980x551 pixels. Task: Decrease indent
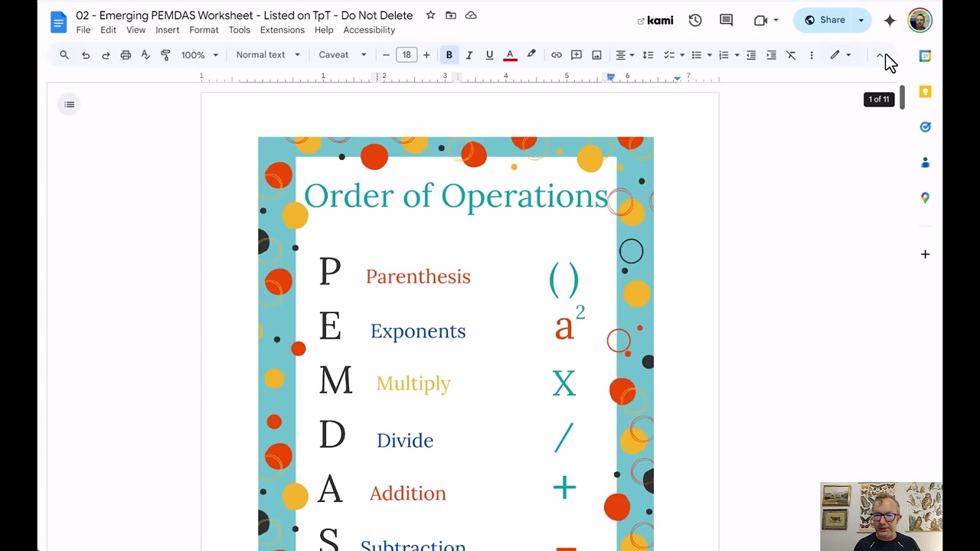(751, 55)
